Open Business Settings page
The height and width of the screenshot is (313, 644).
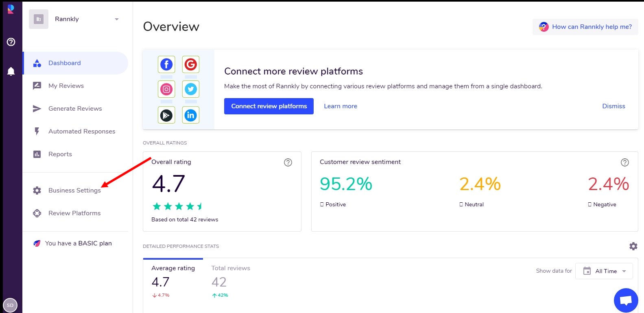point(75,190)
